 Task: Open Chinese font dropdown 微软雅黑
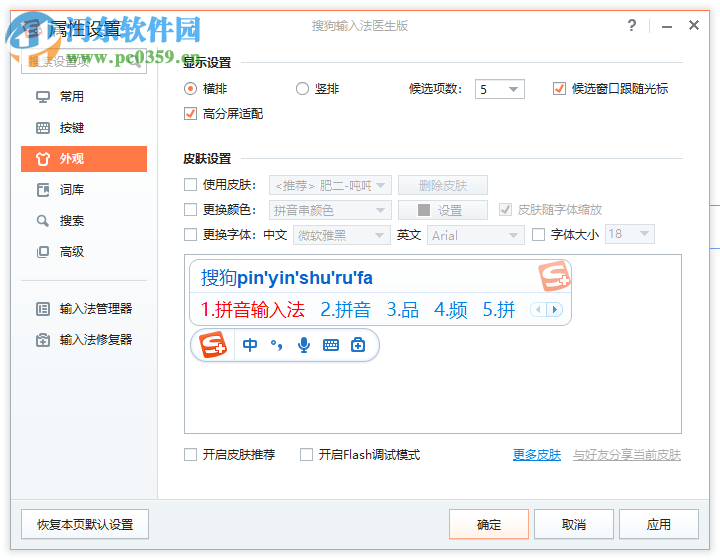pos(342,235)
